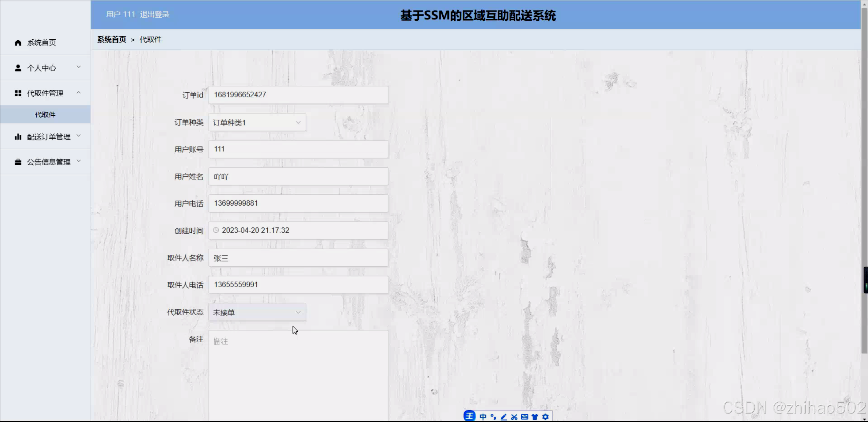868x422 pixels.
Task: Click the IME soft keyboard icon
Action: [524, 417]
